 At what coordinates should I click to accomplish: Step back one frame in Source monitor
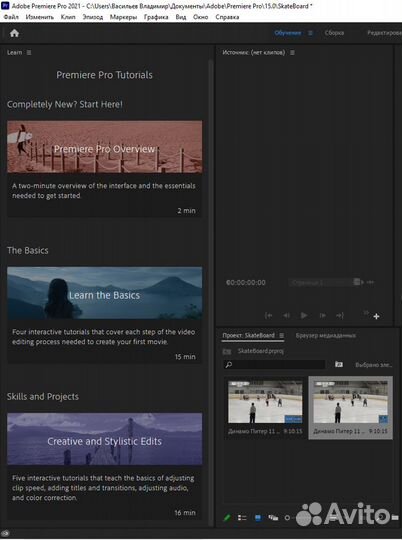pos(286,315)
